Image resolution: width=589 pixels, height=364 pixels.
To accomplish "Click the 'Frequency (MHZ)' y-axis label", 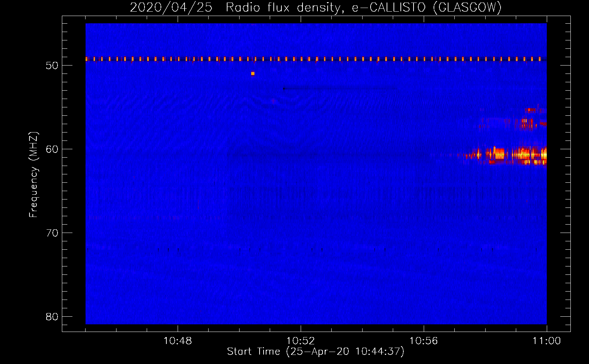I will [x=33, y=175].
